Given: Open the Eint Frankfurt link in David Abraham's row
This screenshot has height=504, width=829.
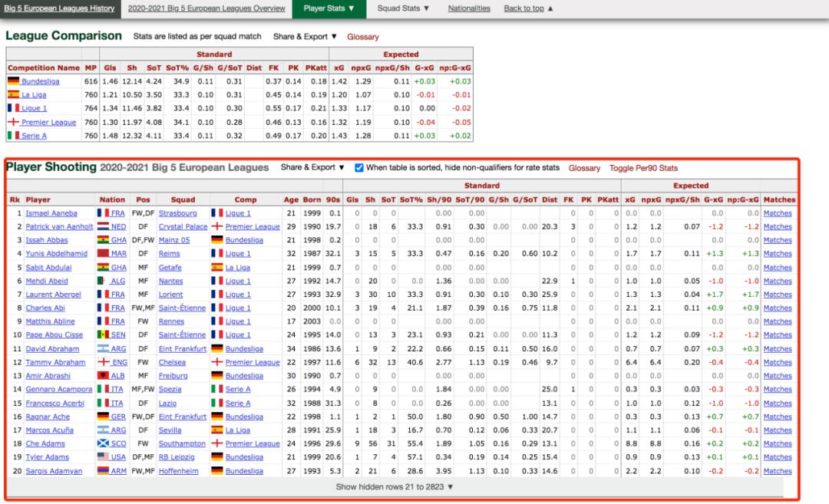Looking at the screenshot, I should (183, 349).
